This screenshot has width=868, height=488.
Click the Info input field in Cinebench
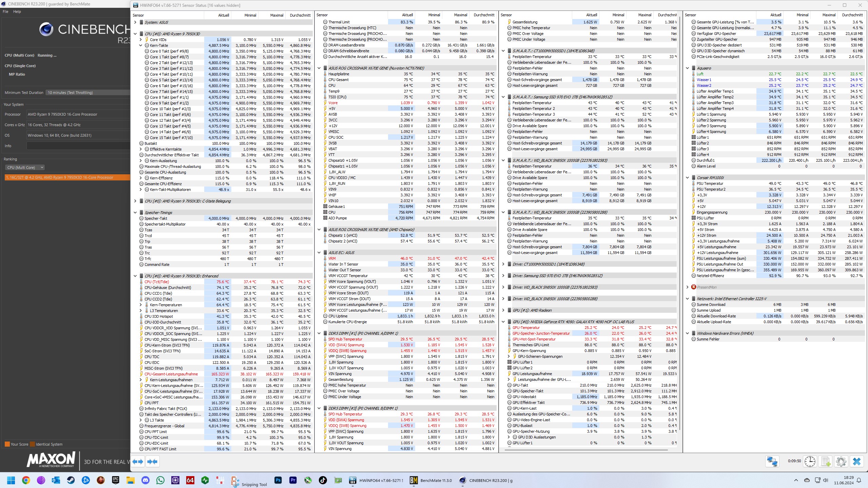tap(78, 146)
